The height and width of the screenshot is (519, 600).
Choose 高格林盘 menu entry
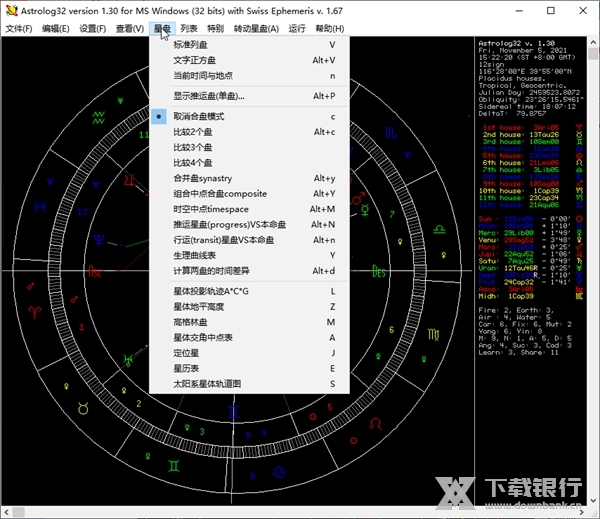click(250, 322)
